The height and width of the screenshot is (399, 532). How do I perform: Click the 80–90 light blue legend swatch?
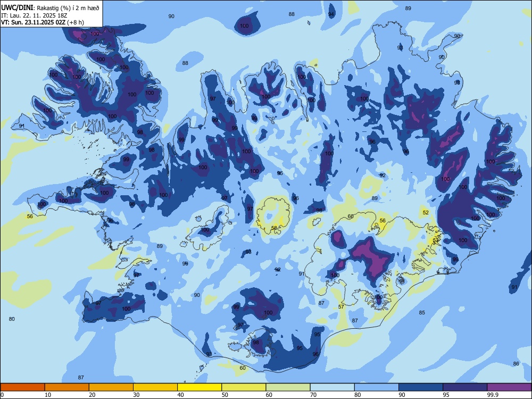tap(377, 387)
